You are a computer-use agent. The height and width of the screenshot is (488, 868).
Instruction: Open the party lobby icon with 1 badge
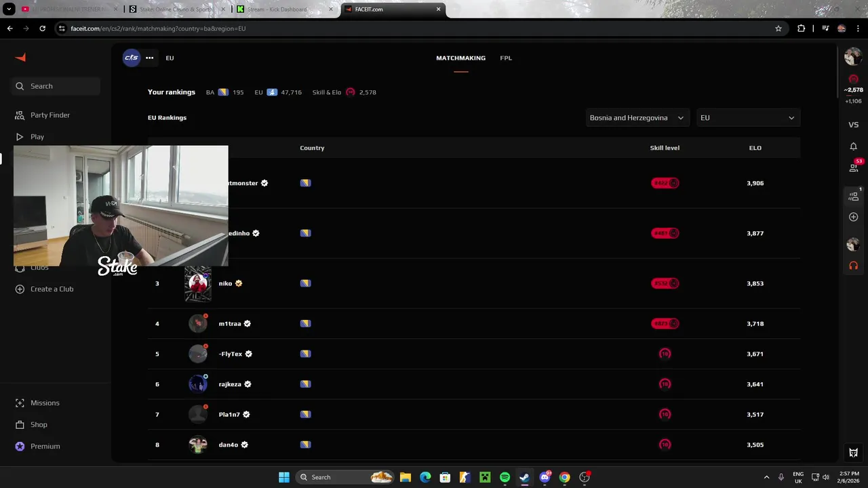(x=854, y=196)
